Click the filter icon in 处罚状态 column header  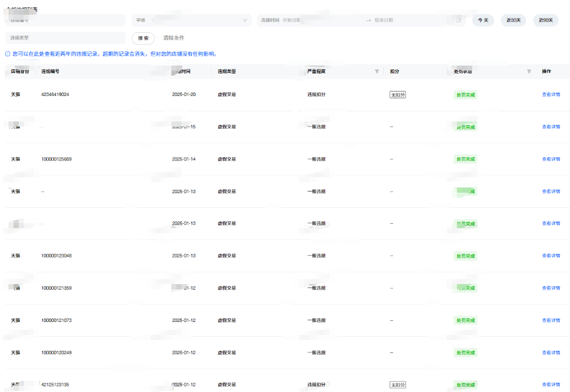tap(529, 72)
